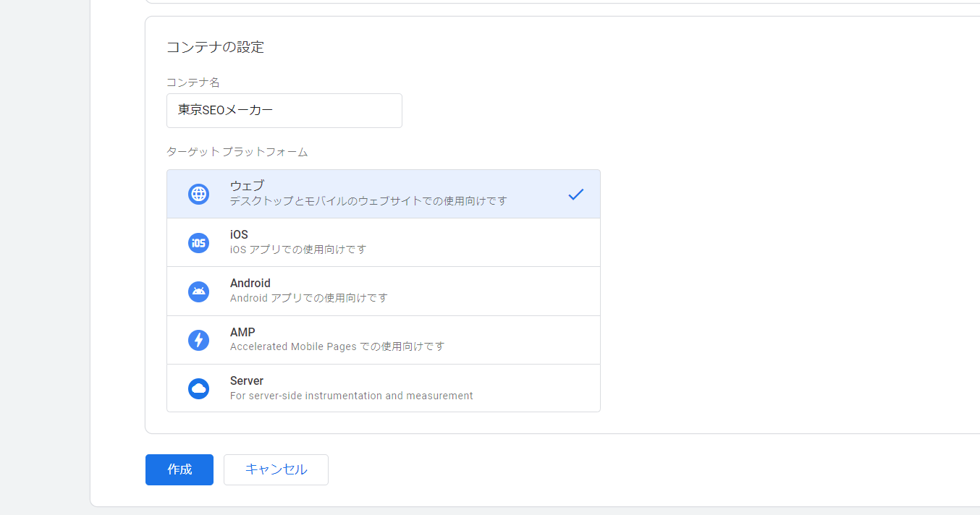Choose the iOS platform title
980x515 pixels.
[x=239, y=234]
